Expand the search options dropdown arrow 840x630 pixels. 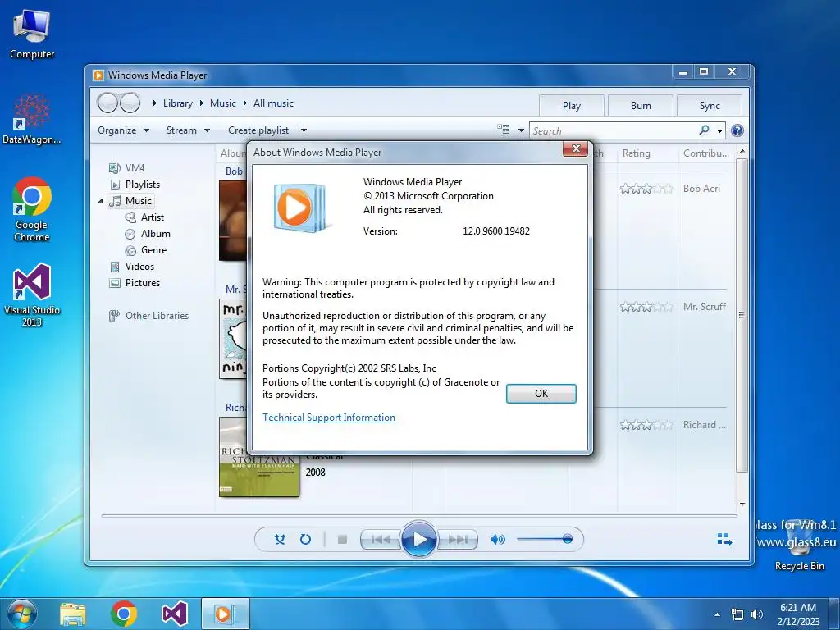720,130
